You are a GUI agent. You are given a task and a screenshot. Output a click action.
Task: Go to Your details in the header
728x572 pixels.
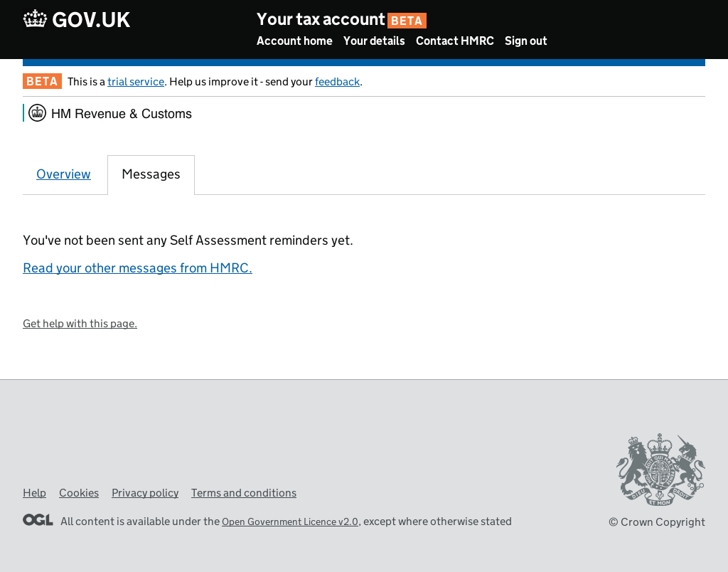click(x=374, y=41)
